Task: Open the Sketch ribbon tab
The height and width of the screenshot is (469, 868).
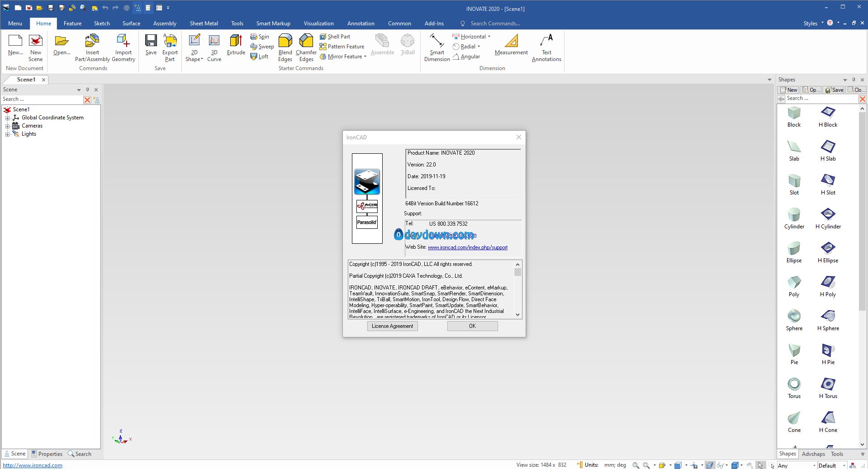Action: pos(102,24)
